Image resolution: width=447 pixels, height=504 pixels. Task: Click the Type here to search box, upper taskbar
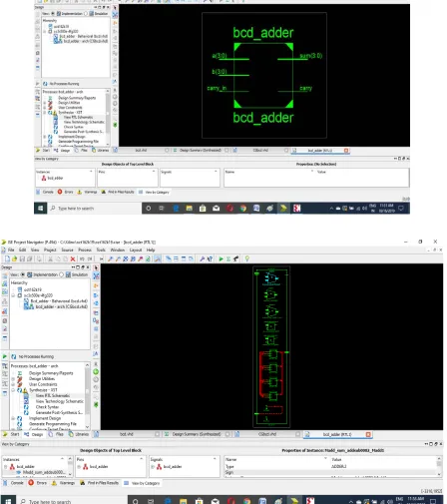point(95,209)
